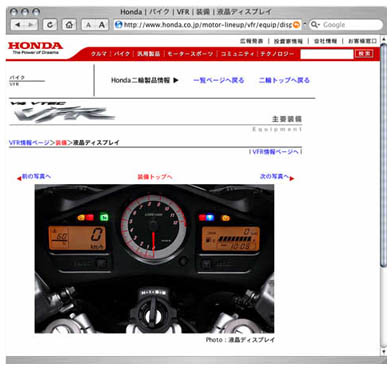Click the red right arrow for next photo
Image resolution: width=392 pixels, height=369 pixels.
tap(292, 179)
